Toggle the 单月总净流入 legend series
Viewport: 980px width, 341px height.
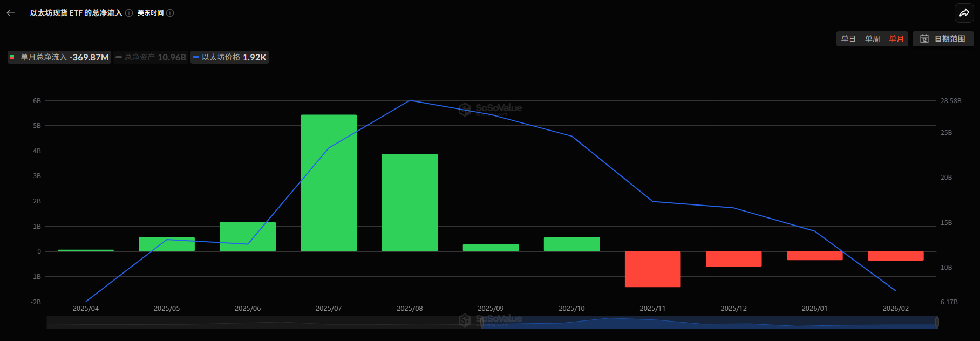59,57
